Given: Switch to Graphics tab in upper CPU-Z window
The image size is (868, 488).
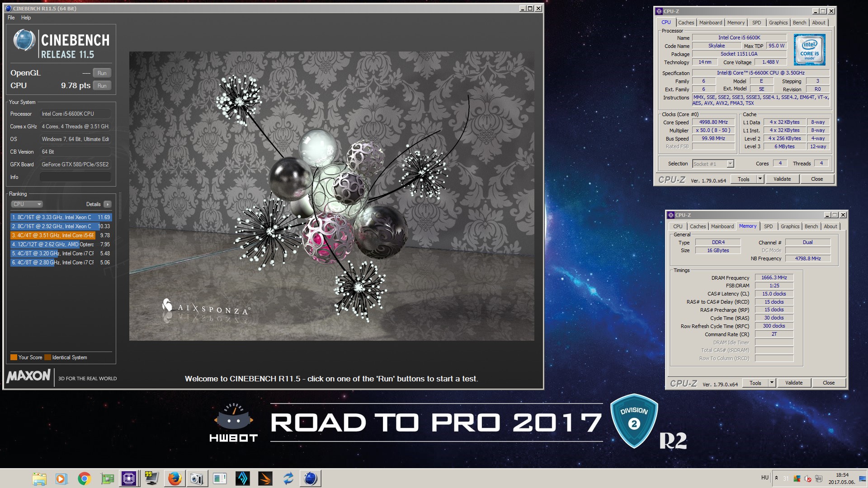Looking at the screenshot, I should [x=778, y=23].
